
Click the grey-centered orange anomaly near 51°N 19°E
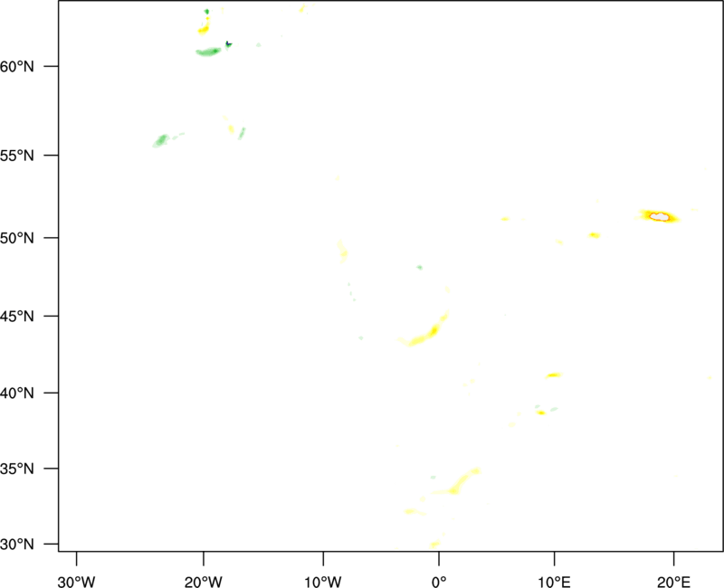click(659, 216)
